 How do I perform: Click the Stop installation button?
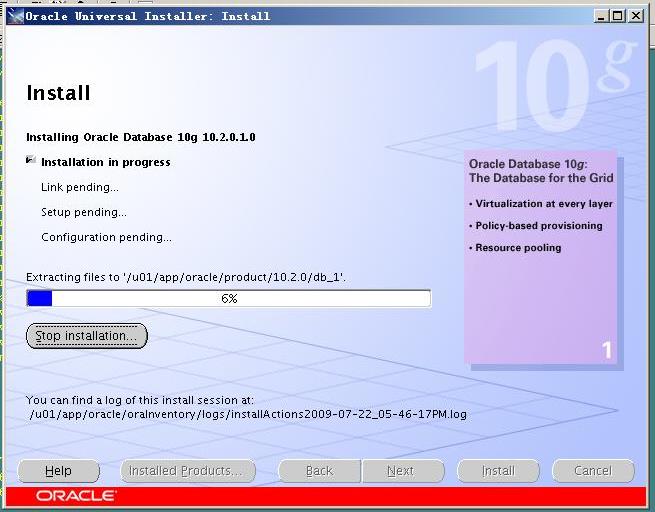pyautogui.click(x=87, y=336)
